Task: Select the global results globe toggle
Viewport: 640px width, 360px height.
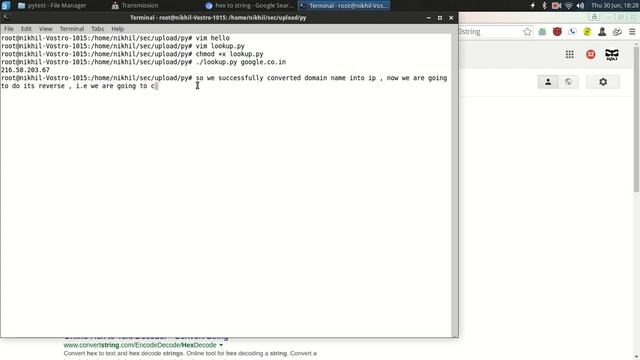Action: (568, 82)
